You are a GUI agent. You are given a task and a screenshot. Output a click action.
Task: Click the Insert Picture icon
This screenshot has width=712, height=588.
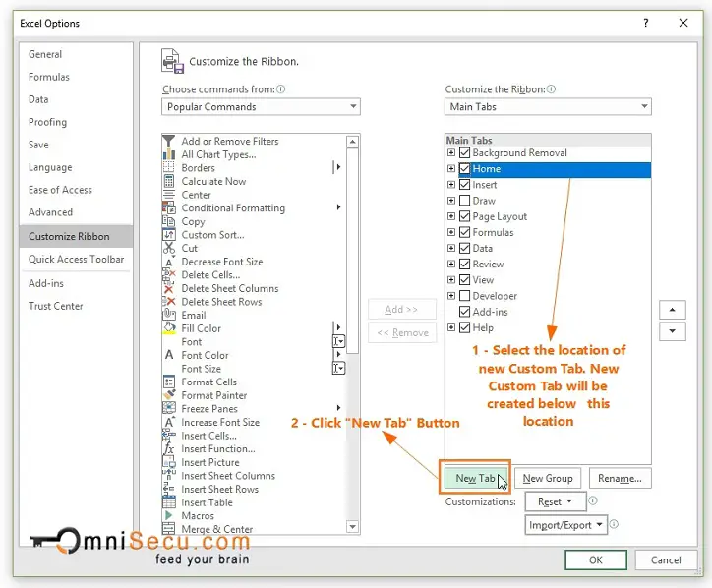coord(168,462)
